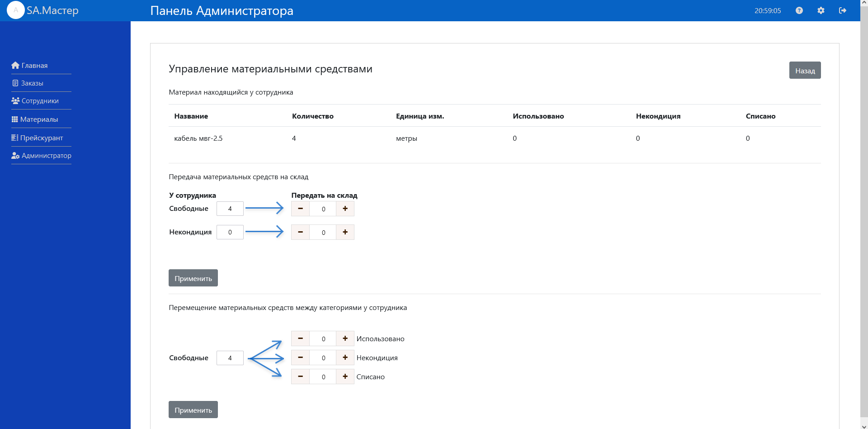The width and height of the screenshot is (868, 429).
Task: Open the Сотрудники page
Action: (35, 101)
